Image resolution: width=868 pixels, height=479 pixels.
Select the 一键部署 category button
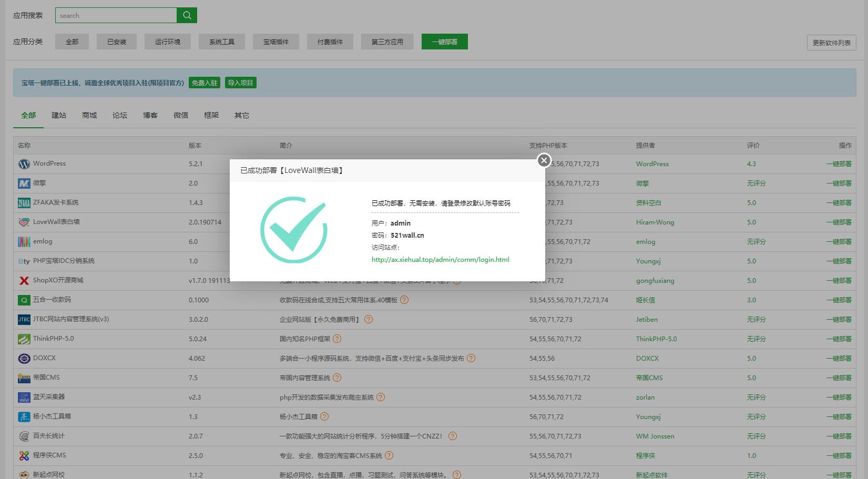445,42
